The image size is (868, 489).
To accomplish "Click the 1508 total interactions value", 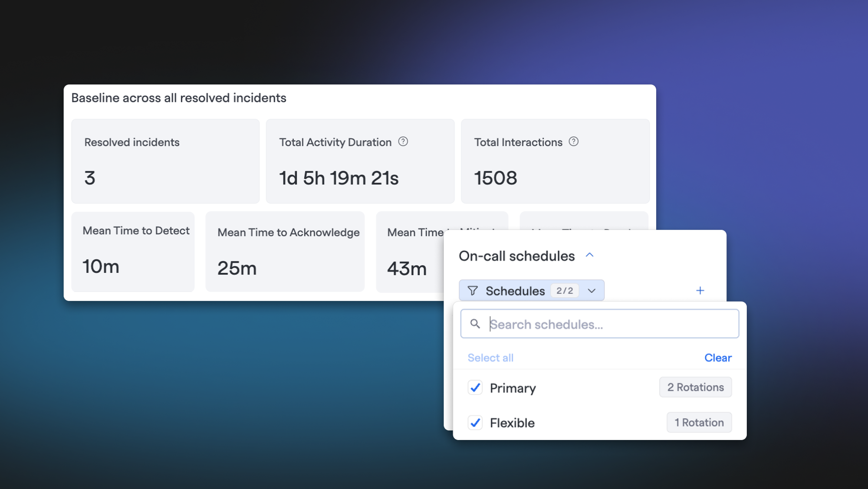I will point(495,178).
